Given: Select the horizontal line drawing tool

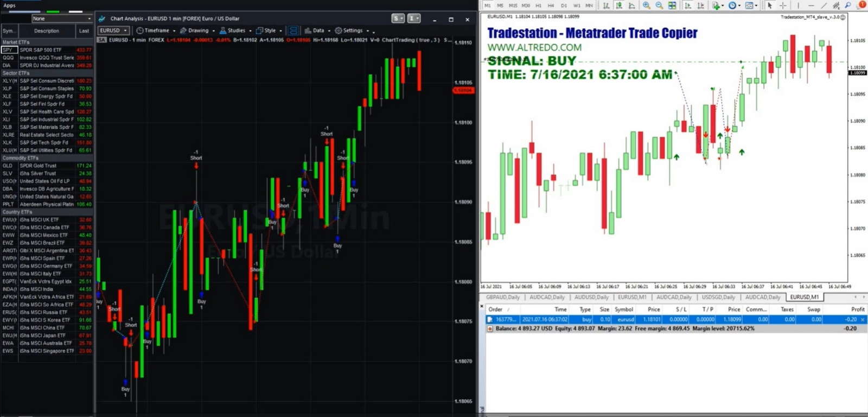Looking at the screenshot, I should click(x=811, y=5).
